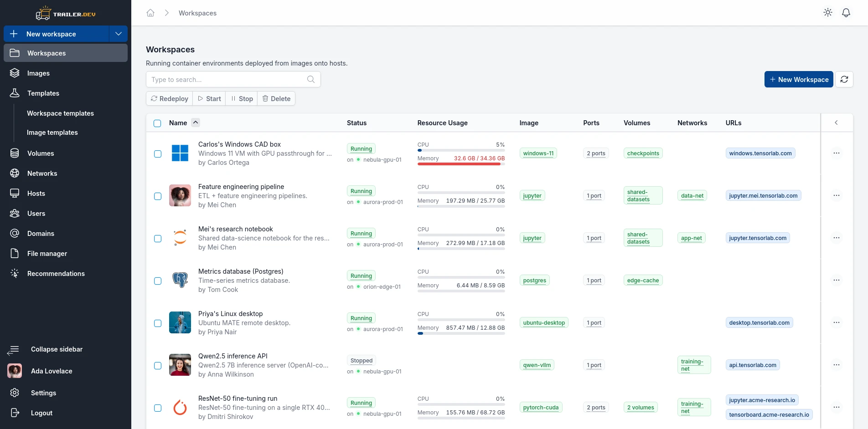Click Logout in sidebar

tap(66, 413)
